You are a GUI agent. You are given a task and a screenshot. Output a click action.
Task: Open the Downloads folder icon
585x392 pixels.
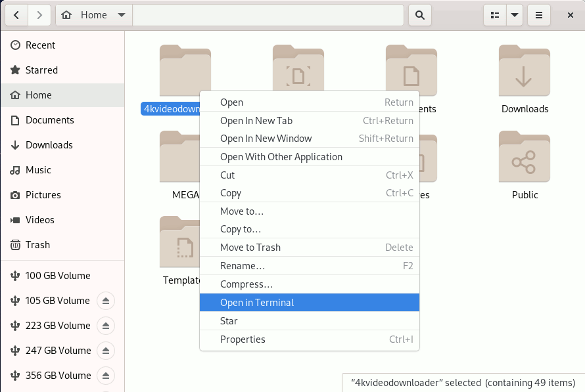click(x=524, y=71)
